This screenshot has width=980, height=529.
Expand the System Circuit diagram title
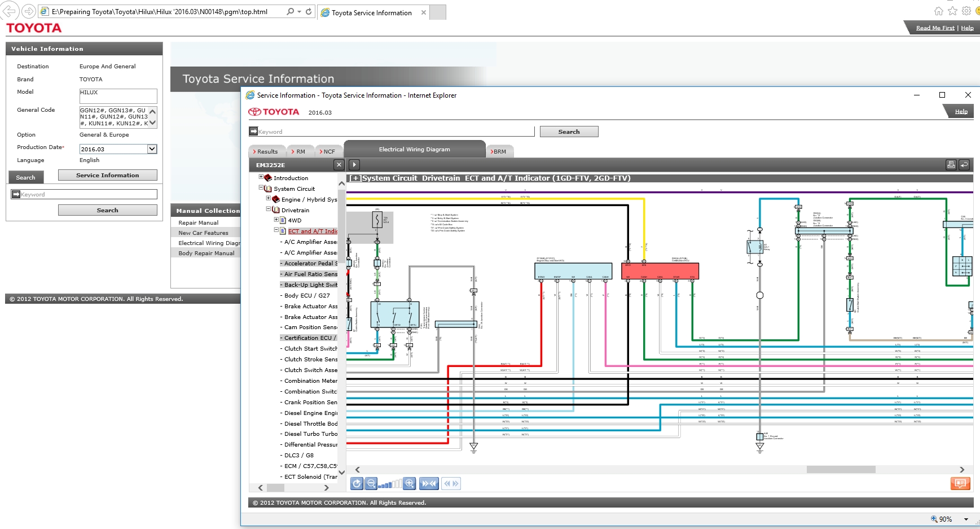[355, 178]
